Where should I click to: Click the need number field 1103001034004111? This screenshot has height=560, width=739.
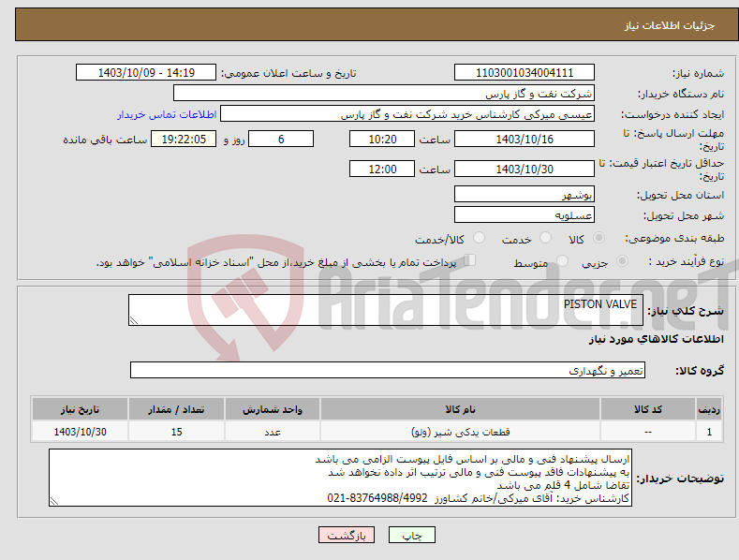525,73
